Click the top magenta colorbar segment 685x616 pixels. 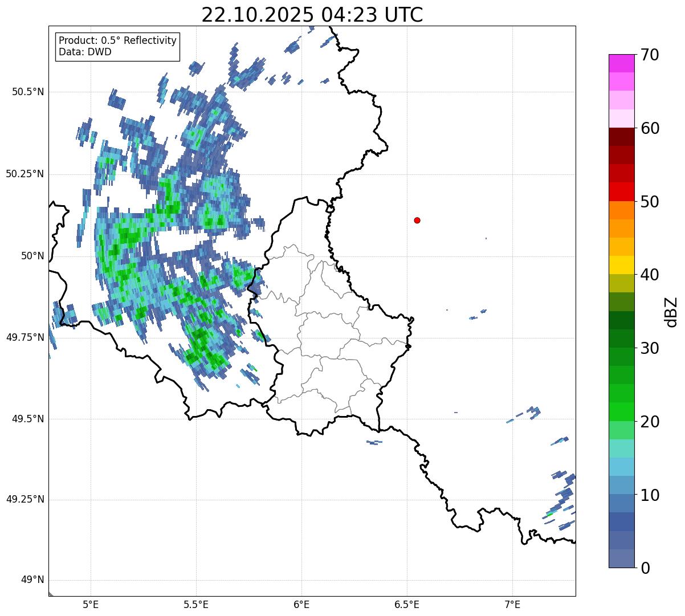[x=621, y=63]
